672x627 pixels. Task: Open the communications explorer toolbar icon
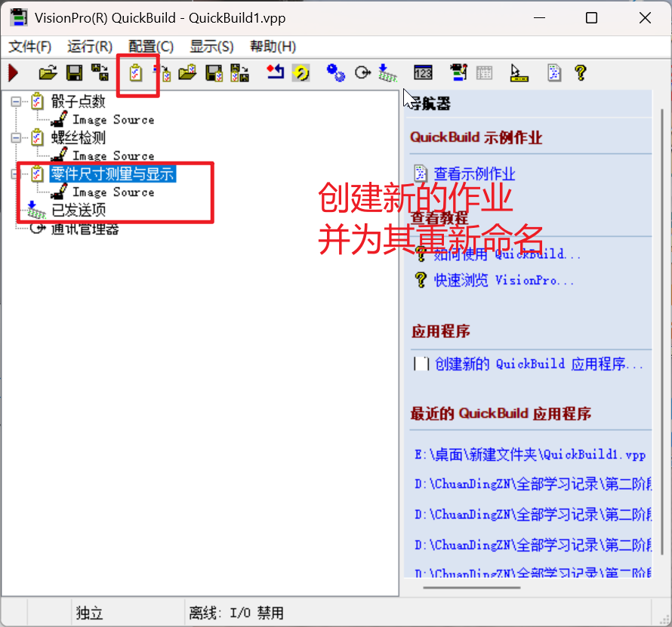point(362,72)
